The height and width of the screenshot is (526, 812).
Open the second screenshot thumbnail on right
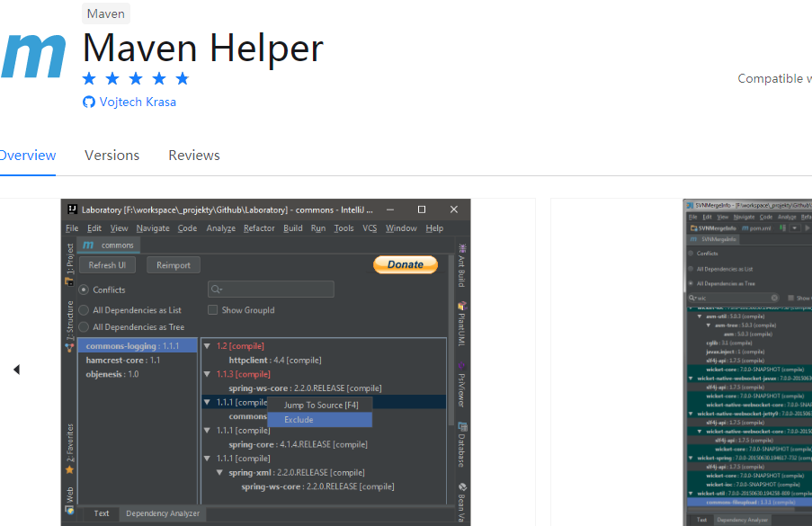(x=747, y=362)
